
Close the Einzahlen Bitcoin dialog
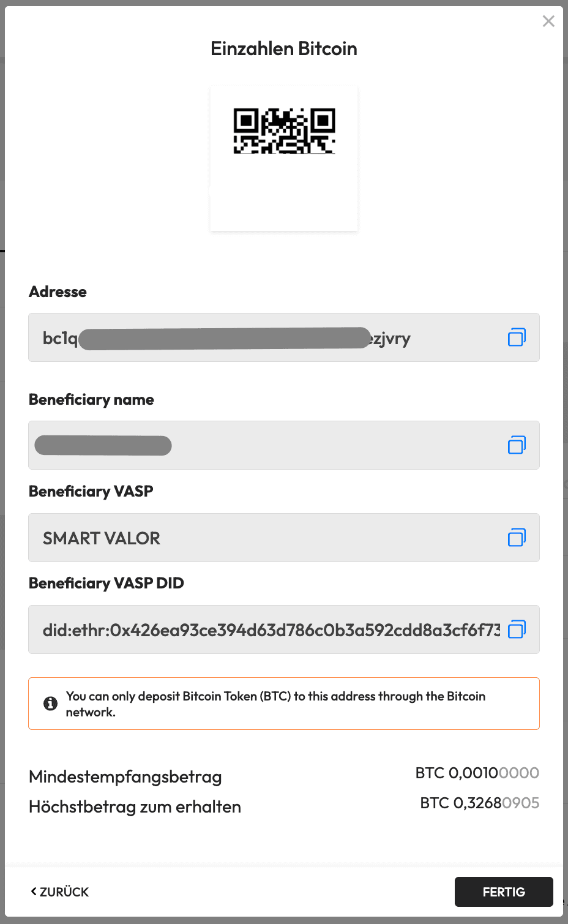click(x=548, y=21)
